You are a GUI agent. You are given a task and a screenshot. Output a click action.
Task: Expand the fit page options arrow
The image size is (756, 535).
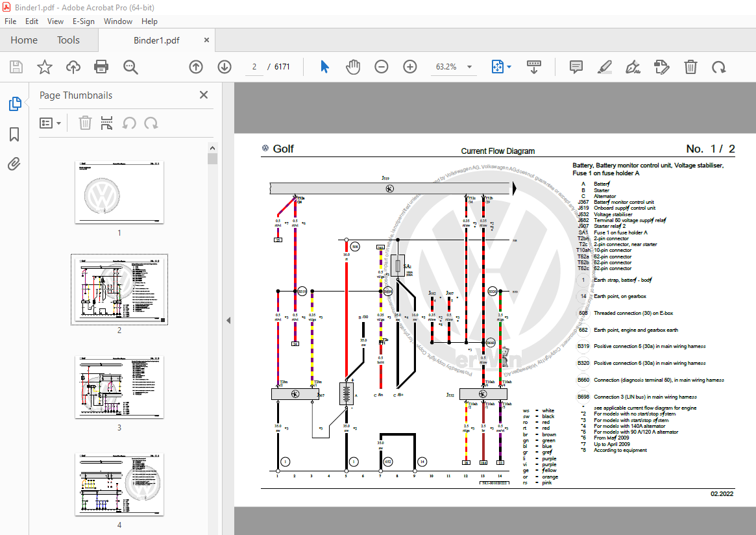509,67
